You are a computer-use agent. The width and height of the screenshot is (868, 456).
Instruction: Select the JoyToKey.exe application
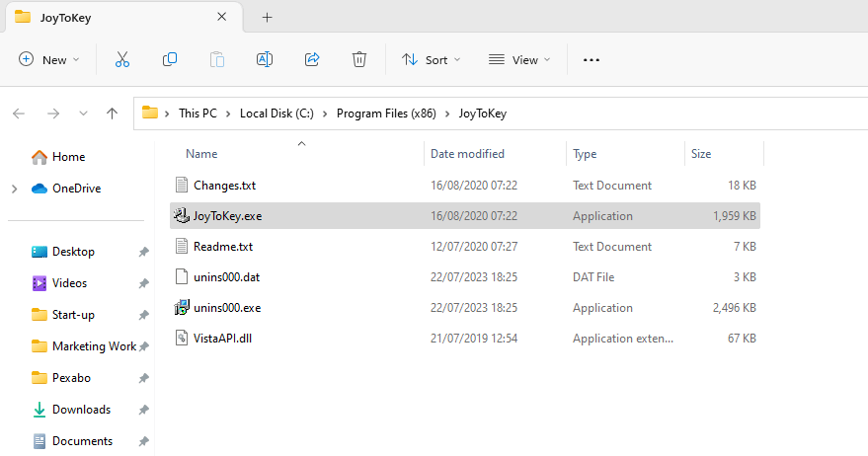[465, 216]
